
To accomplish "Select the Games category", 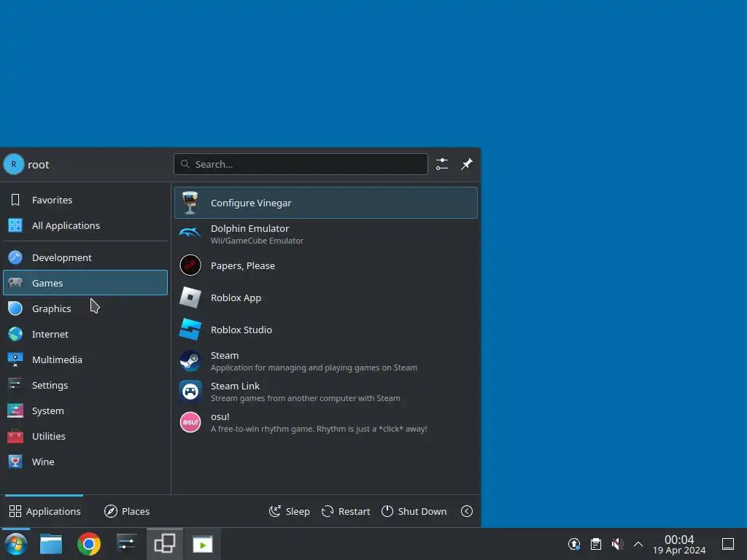I will point(85,283).
